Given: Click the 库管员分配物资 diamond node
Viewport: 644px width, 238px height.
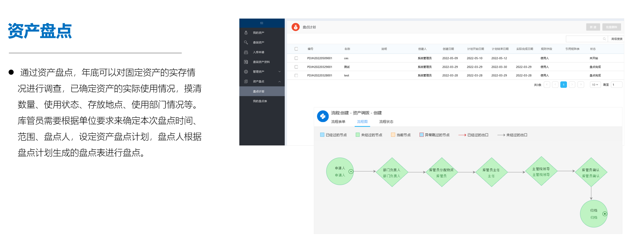Looking at the screenshot, I should pos(441,172).
